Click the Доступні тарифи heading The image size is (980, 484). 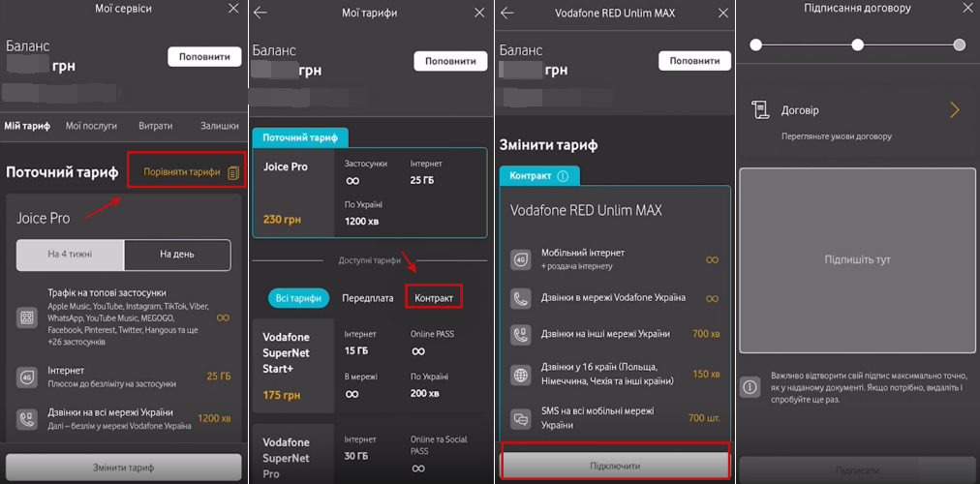(370, 261)
